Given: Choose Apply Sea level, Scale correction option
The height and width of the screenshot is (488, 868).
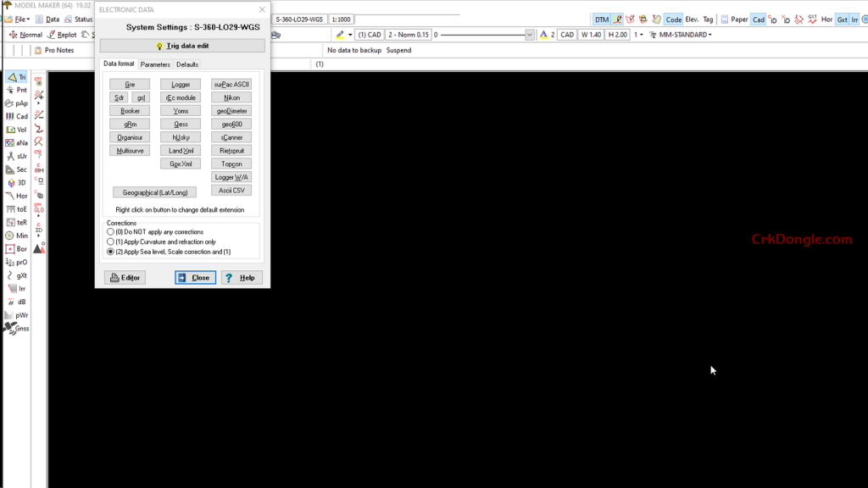Looking at the screenshot, I should (110, 252).
